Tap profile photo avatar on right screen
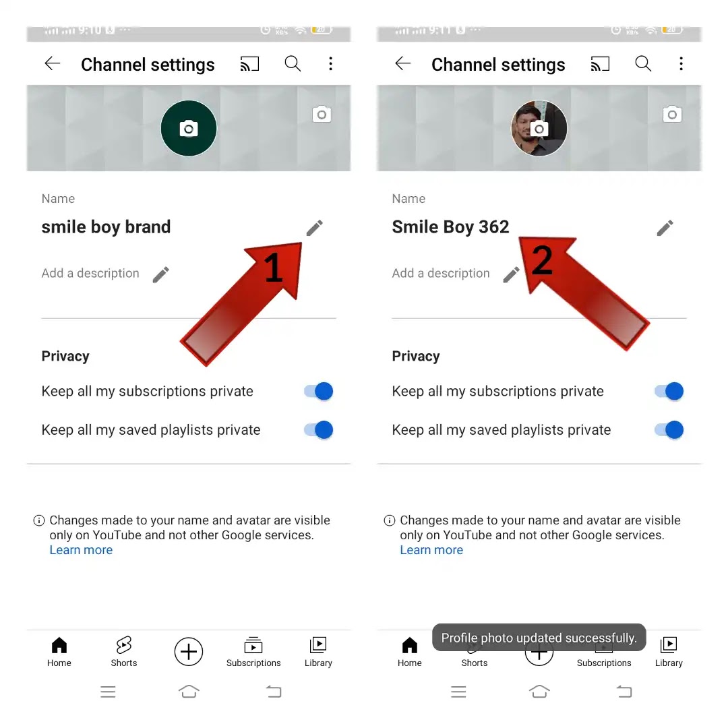This screenshot has width=728, height=728. coord(539,128)
